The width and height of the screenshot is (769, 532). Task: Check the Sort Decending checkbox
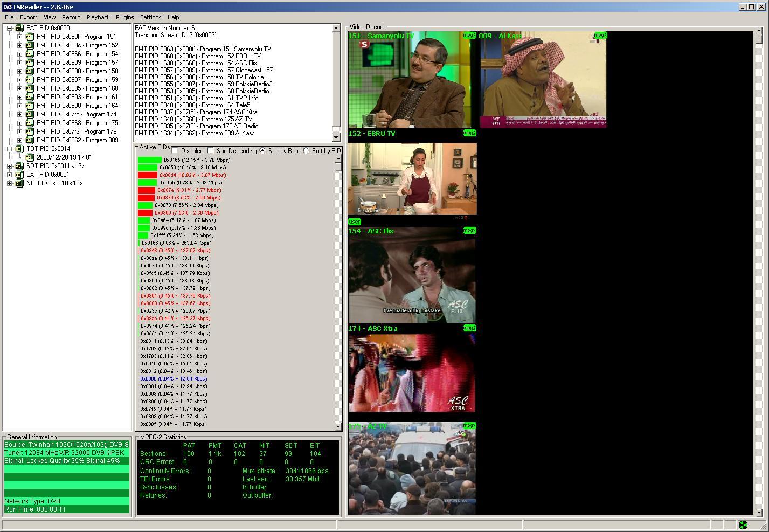(x=211, y=151)
